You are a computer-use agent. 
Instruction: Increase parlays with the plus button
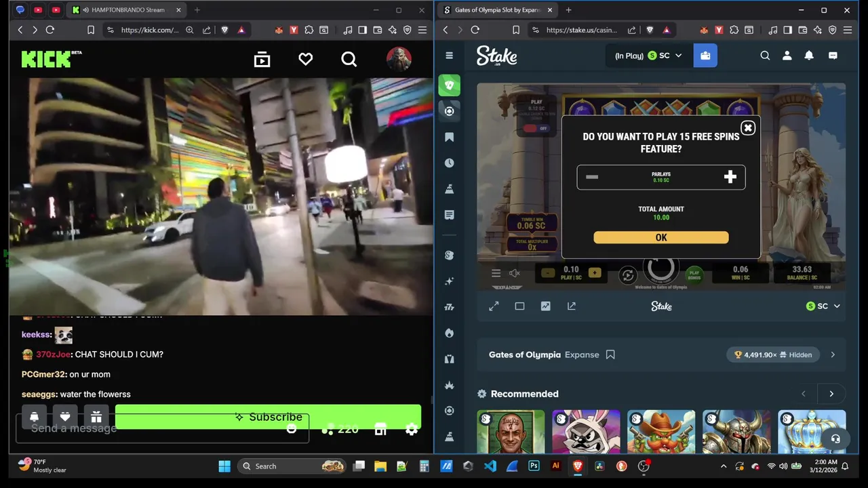point(730,177)
